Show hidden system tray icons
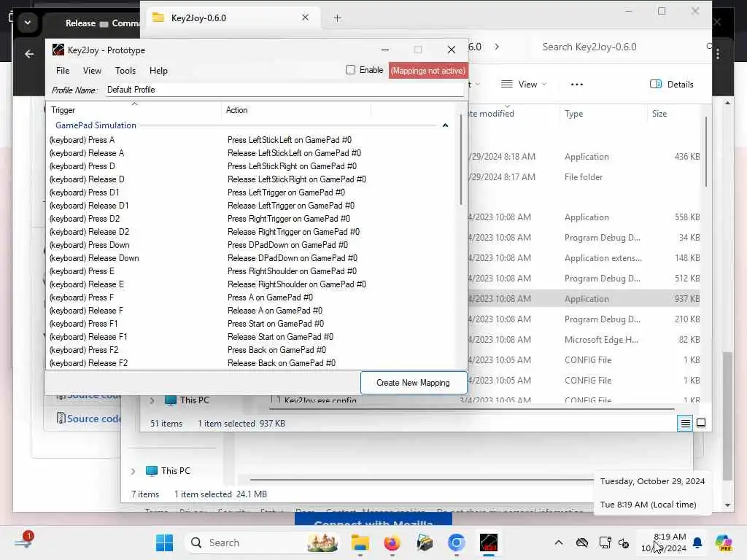The height and width of the screenshot is (560, 747). click(558, 542)
